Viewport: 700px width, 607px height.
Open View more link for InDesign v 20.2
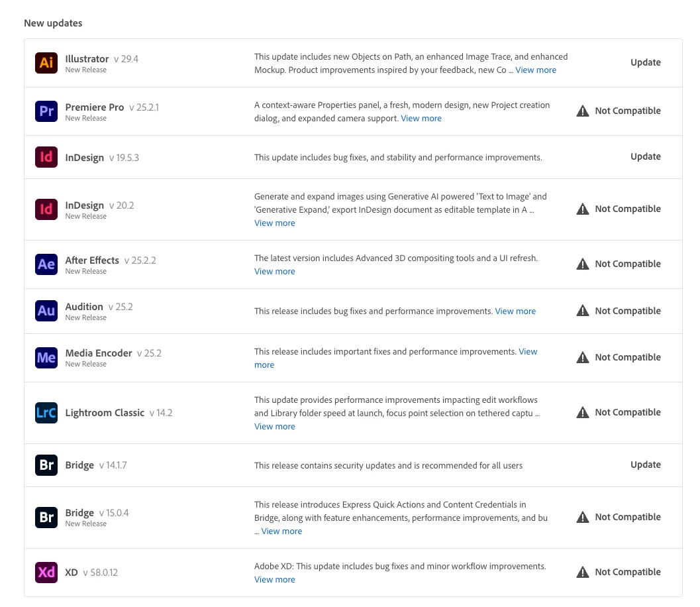pos(275,223)
